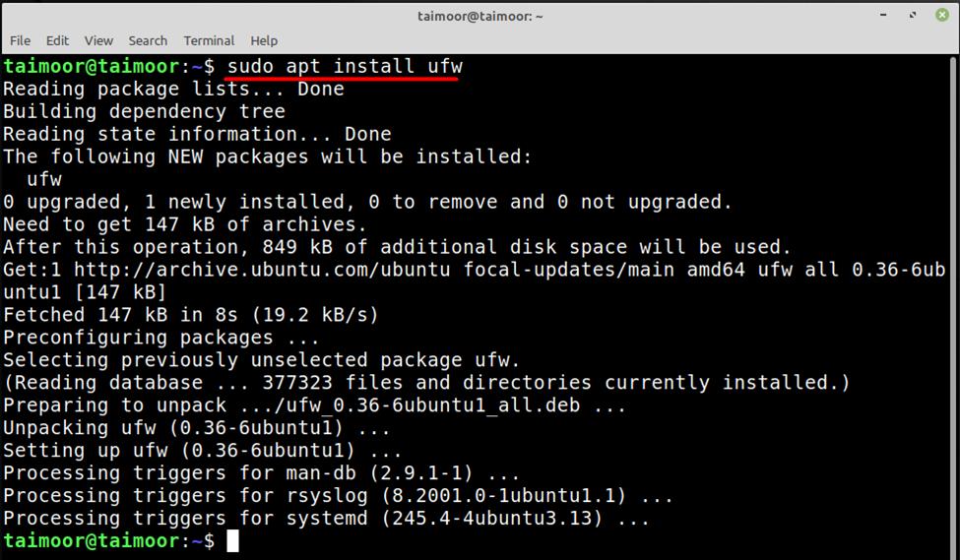
Task: Open the Search menu
Action: [x=148, y=40]
